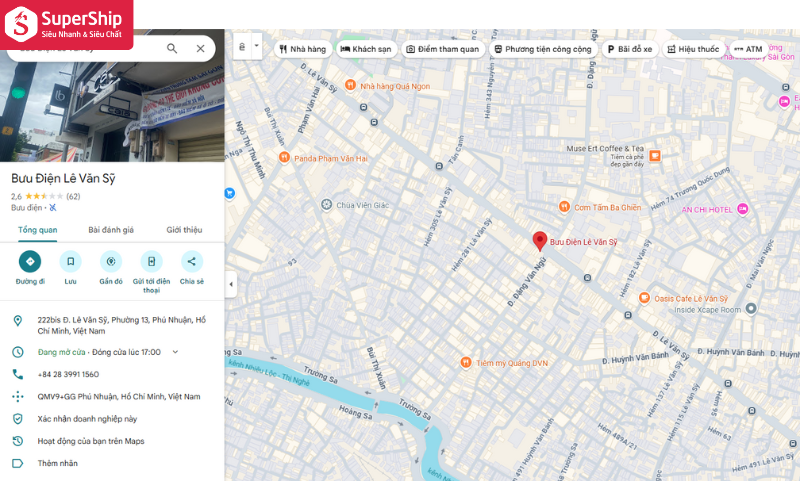Copy plus code QMV9+GG Phú Nhuận
The width and height of the screenshot is (800, 500).
[x=119, y=396]
